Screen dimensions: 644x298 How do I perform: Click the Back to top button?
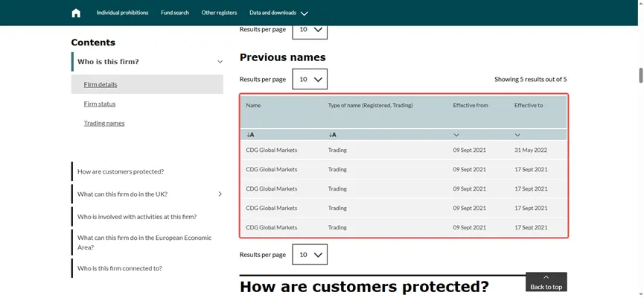click(546, 282)
